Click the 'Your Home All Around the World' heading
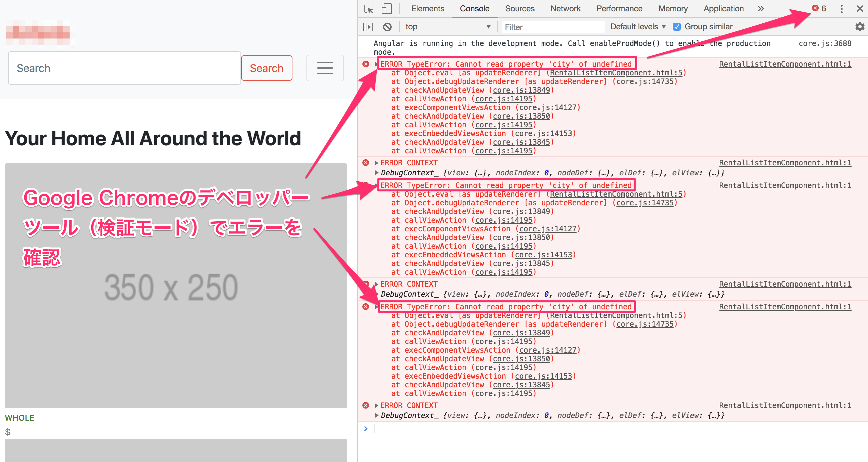The width and height of the screenshot is (868, 462). pyautogui.click(x=153, y=138)
